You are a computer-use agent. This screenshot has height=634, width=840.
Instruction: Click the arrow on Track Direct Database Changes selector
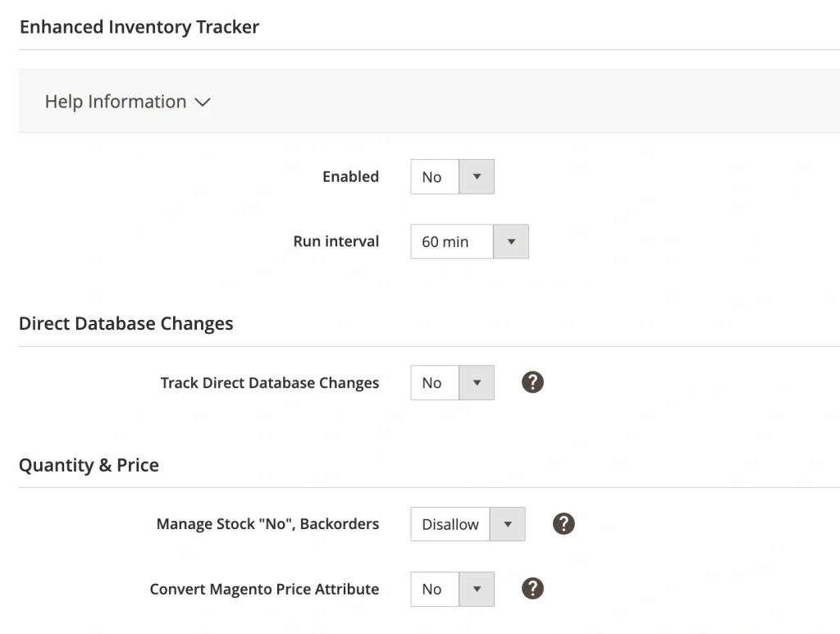pos(477,382)
